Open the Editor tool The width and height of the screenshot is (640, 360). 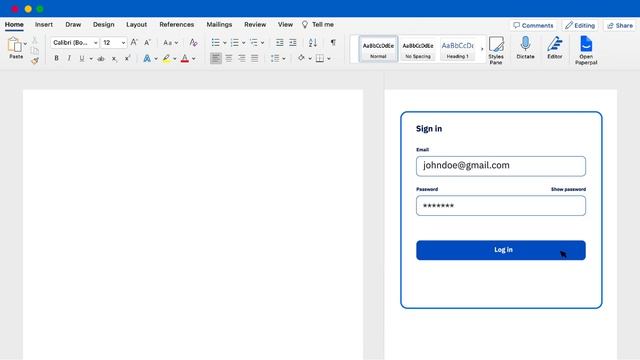555,48
